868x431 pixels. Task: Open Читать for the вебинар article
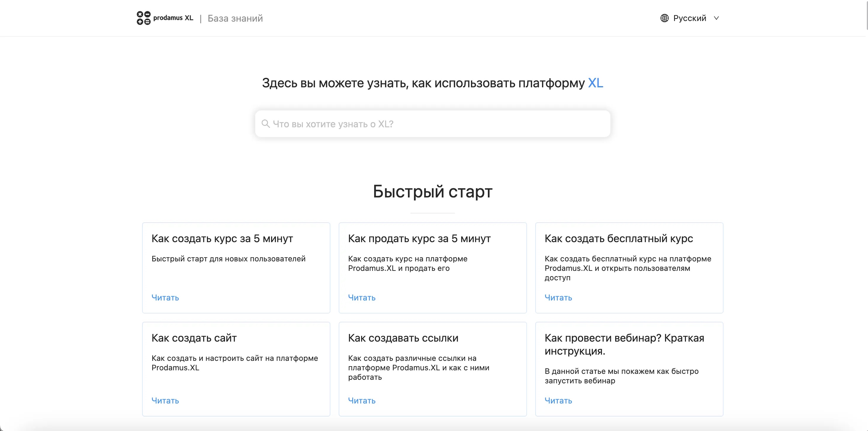[558, 400]
